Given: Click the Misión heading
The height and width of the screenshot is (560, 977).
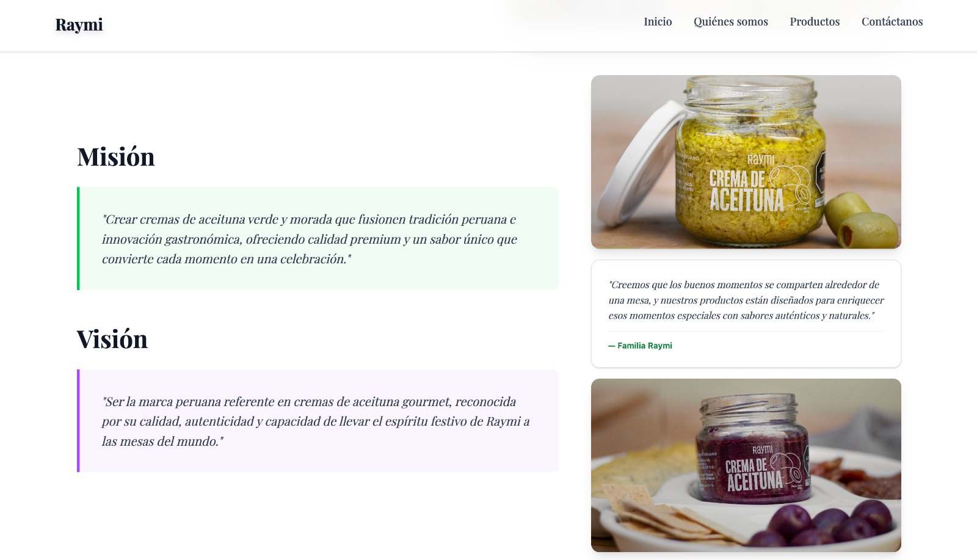Looking at the screenshot, I should coord(116,157).
